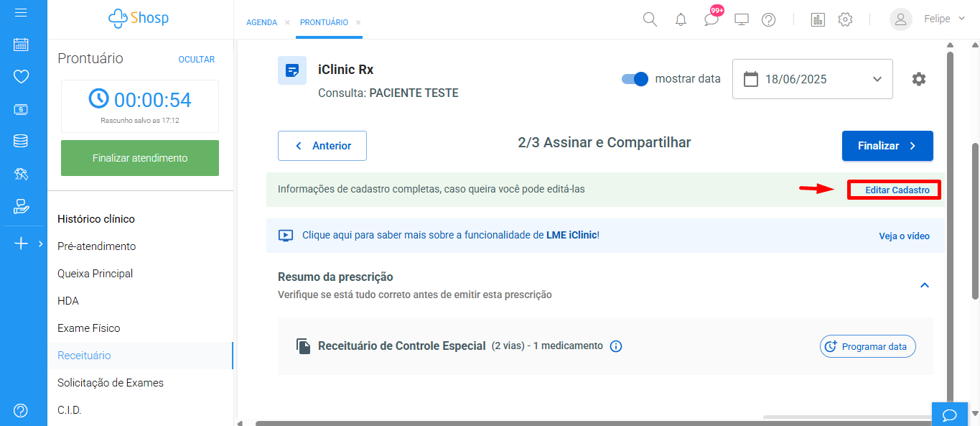Viewport: 980px width, 426px height.
Task: Open the heart icon in the sidebar
Action: coord(21,76)
